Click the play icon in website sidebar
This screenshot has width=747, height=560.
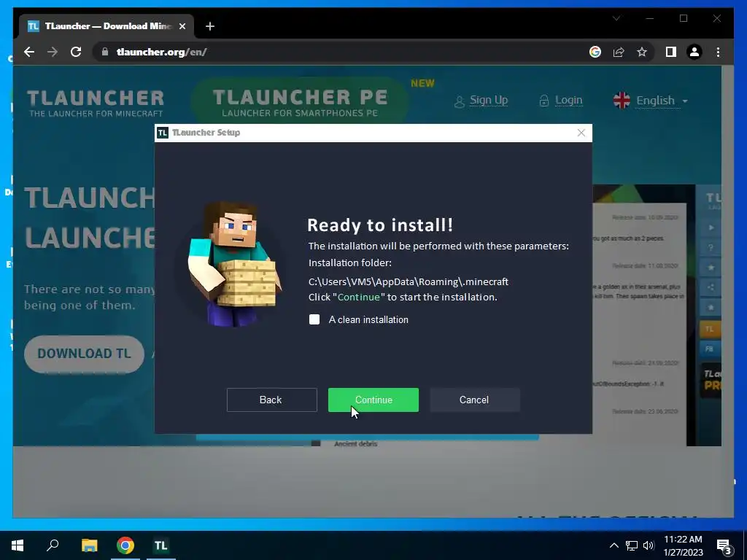711,227
